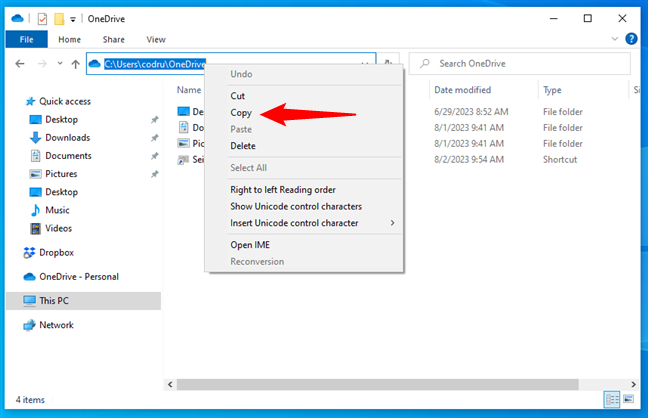
Task: Open Network in navigation pane
Action: tap(56, 325)
